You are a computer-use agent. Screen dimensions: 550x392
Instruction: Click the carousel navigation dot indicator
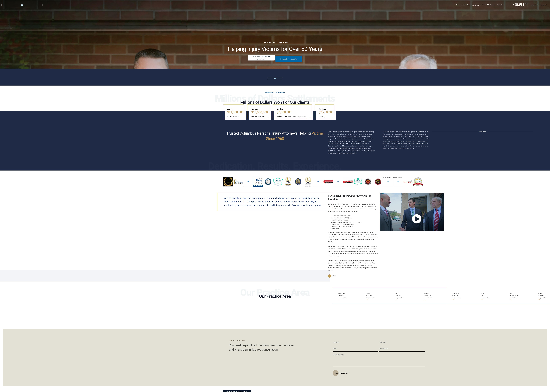[x=275, y=78]
